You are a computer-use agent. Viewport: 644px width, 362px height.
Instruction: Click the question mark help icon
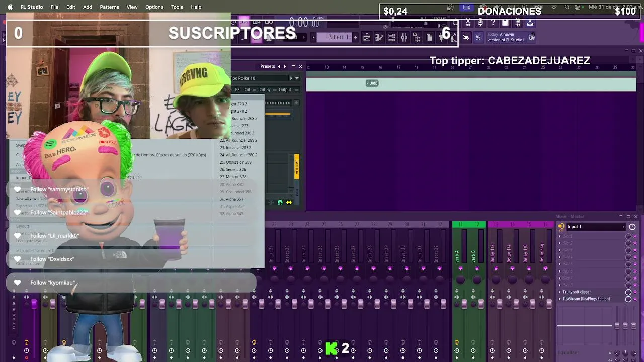tap(493, 23)
